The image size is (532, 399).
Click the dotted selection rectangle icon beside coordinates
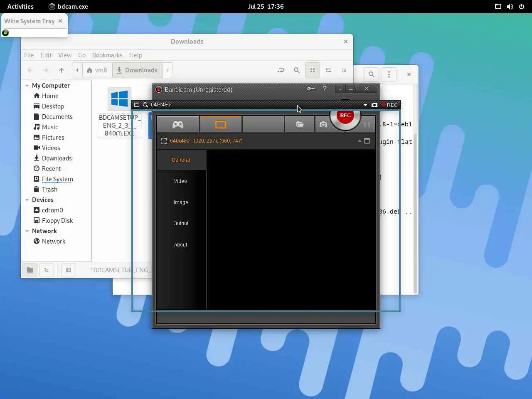[x=164, y=141]
